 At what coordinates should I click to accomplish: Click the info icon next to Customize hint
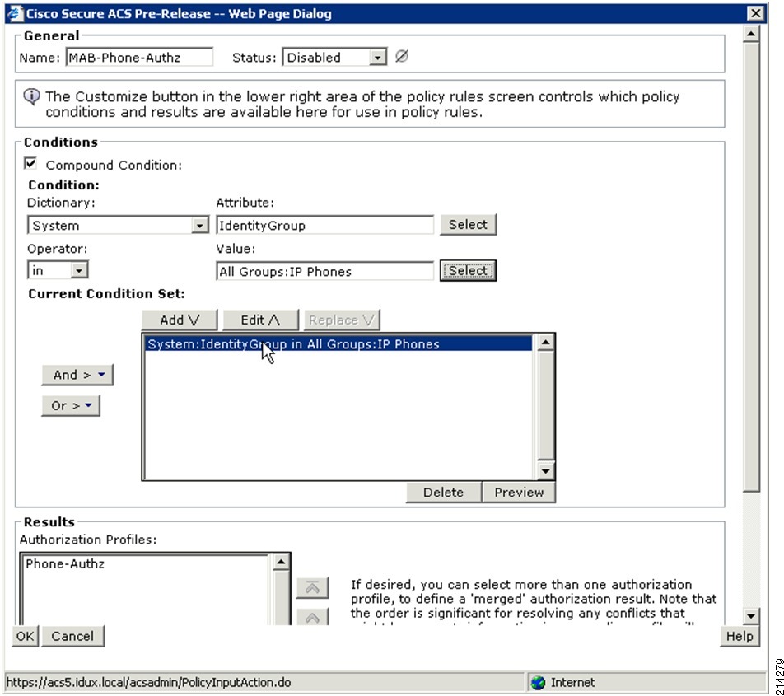pos(32,96)
